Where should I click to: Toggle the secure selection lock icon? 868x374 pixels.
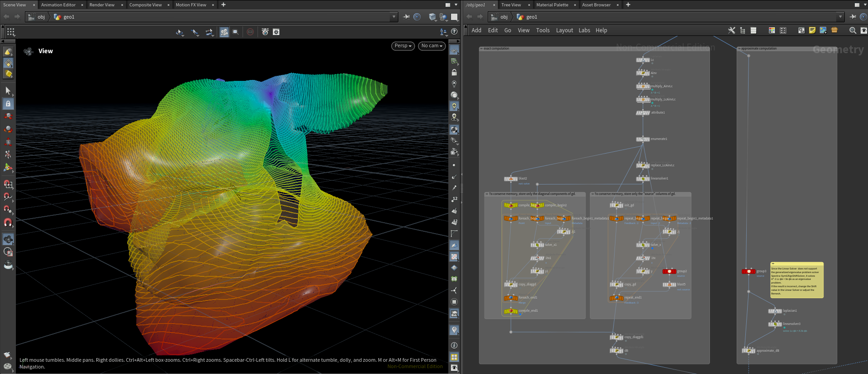point(8,104)
